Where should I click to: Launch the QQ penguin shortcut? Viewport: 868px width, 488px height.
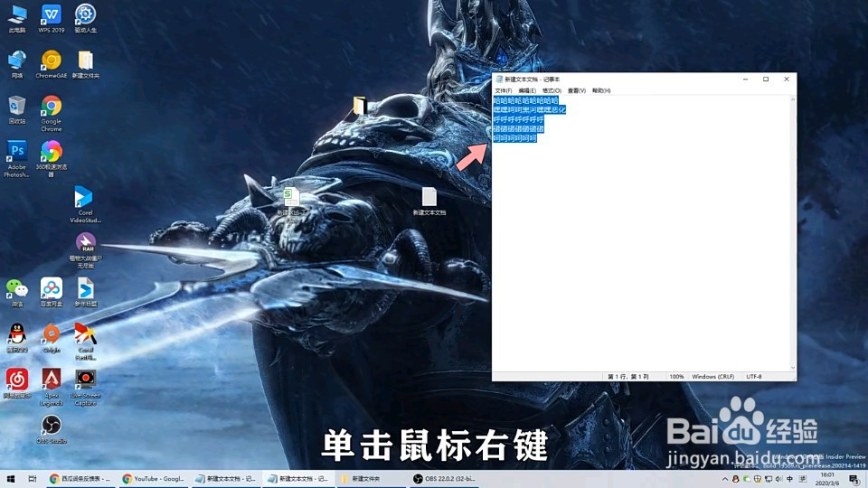17,338
